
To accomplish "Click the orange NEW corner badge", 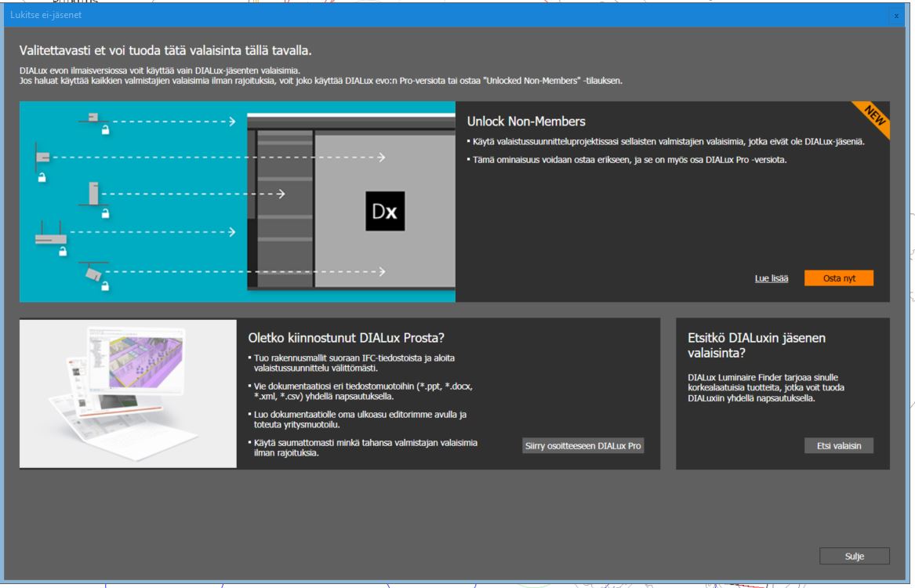I will pyautogui.click(x=873, y=118).
